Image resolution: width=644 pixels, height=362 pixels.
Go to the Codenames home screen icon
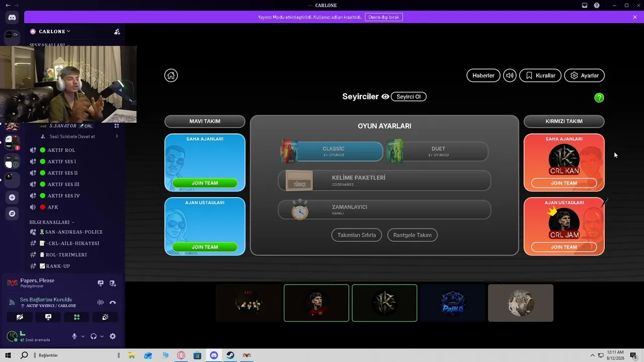pyautogui.click(x=171, y=75)
